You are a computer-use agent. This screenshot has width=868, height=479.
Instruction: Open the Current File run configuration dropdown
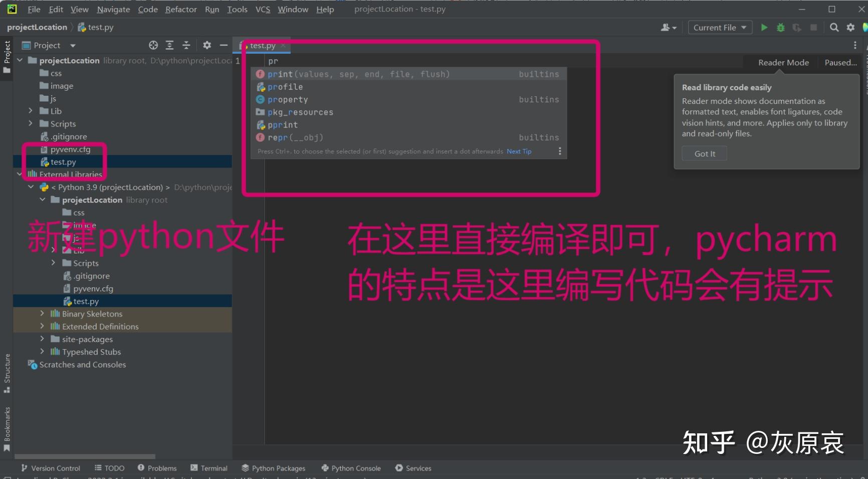[x=720, y=28]
